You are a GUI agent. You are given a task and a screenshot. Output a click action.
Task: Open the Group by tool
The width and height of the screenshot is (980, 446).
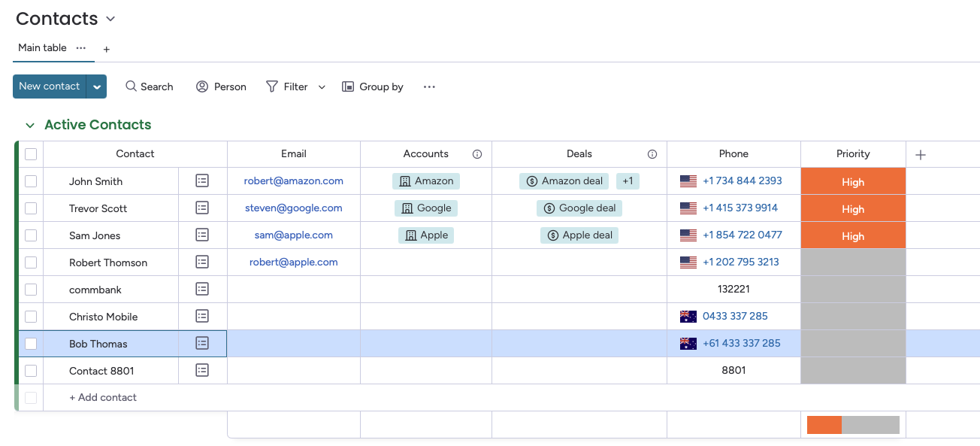373,86
